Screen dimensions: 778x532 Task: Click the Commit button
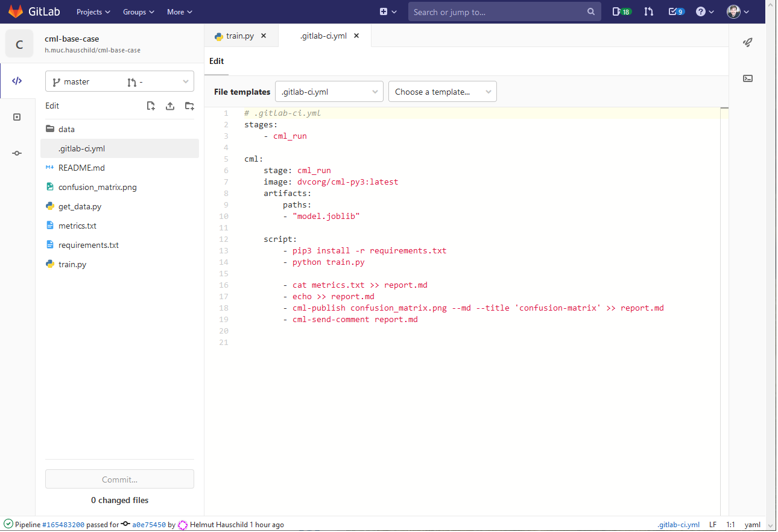[x=119, y=480]
